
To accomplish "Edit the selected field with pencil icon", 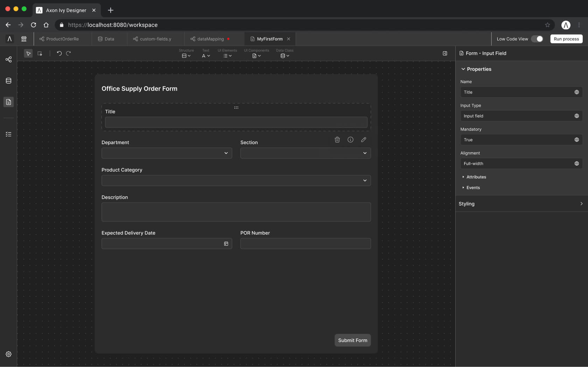I will click(364, 140).
